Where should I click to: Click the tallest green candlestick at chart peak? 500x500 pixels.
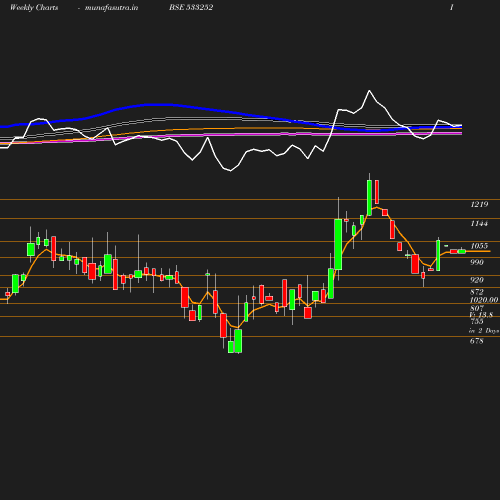point(369,198)
